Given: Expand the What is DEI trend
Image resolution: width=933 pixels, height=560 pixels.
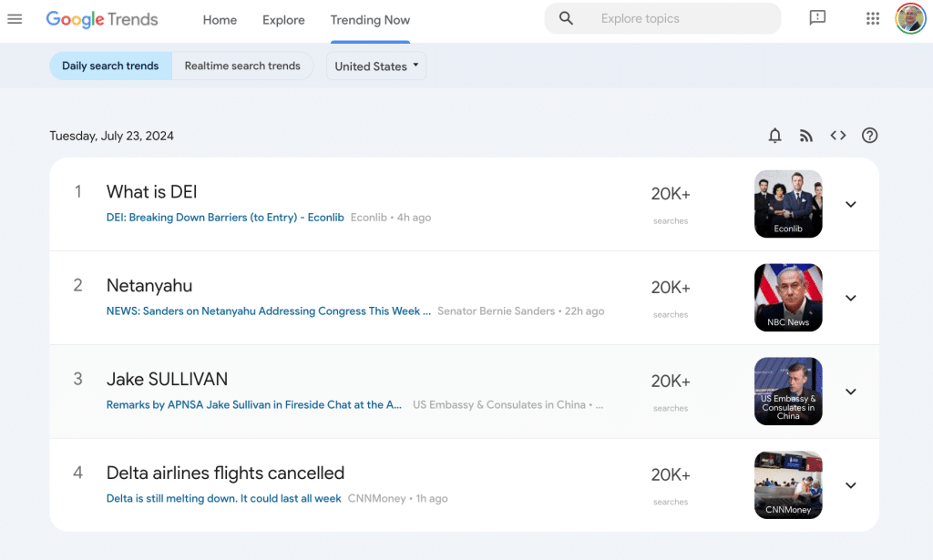Looking at the screenshot, I should coord(851,205).
